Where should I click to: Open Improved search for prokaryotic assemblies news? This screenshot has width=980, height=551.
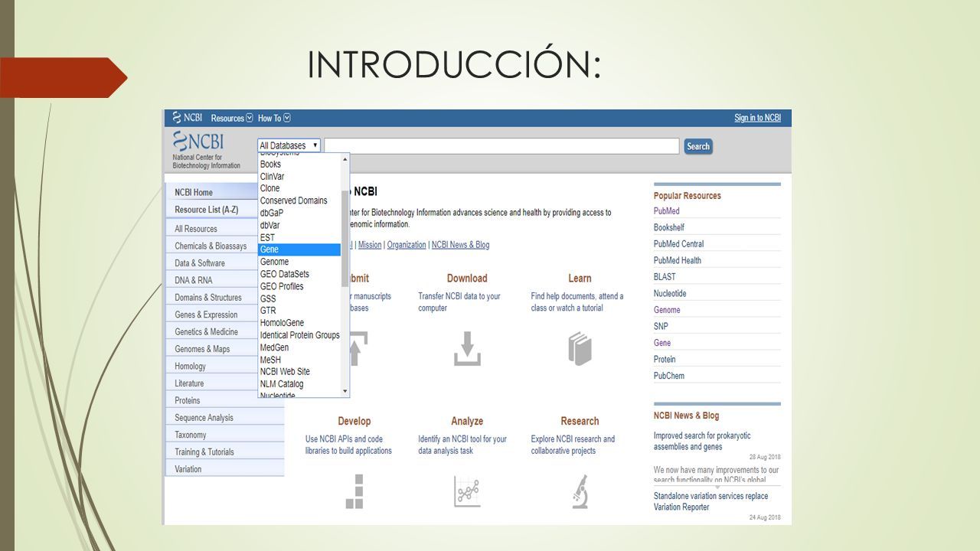pyautogui.click(x=702, y=441)
